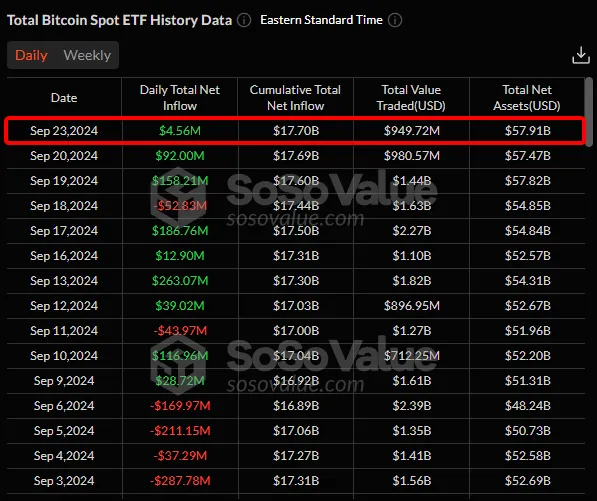Click the -$43.97M outflow value

(x=180, y=331)
